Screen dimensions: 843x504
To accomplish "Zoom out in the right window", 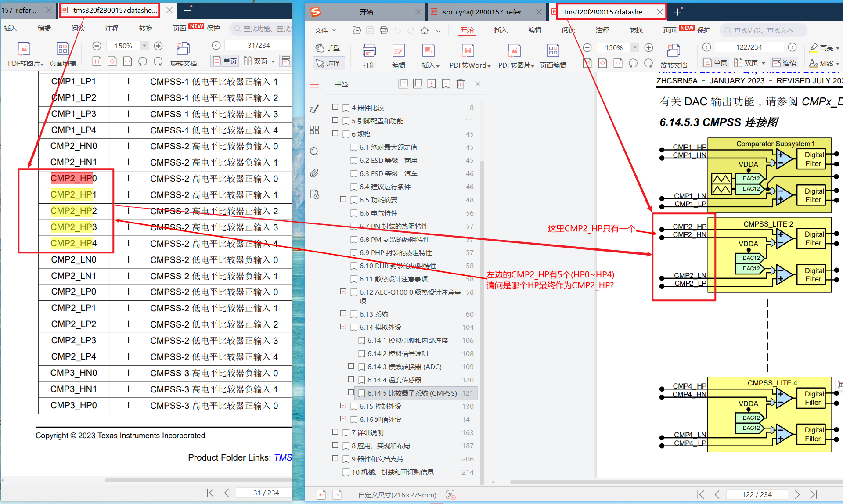I will 587,47.
